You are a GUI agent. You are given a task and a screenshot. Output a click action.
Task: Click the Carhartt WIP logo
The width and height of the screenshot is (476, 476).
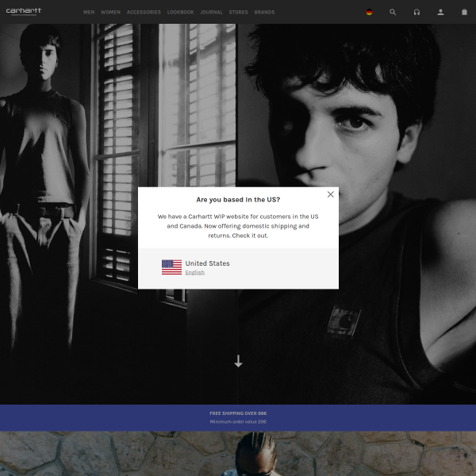coord(24,12)
